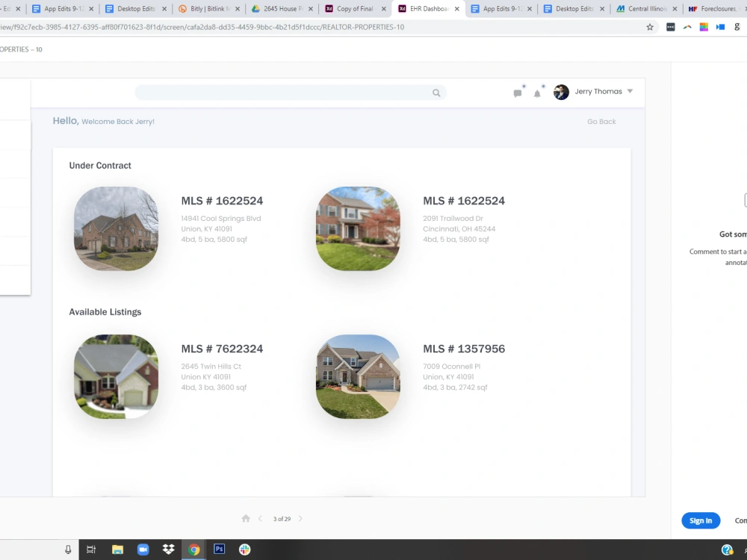This screenshot has height=560, width=747.
Task: Switch to the Bitly Bitlink tab
Action: [208, 8]
